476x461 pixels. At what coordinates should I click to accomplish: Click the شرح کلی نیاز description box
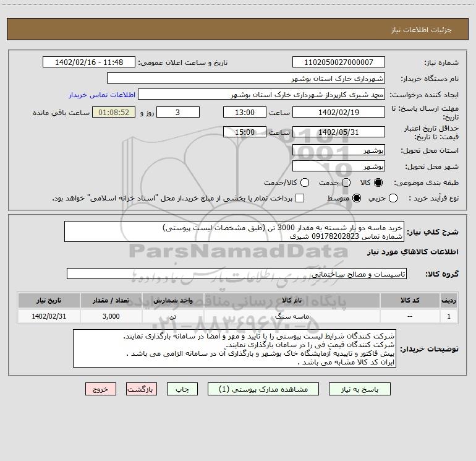[x=234, y=231]
